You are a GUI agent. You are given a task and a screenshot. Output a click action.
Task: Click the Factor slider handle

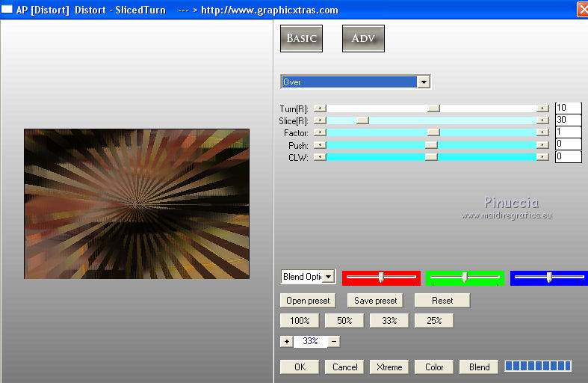[x=433, y=132]
